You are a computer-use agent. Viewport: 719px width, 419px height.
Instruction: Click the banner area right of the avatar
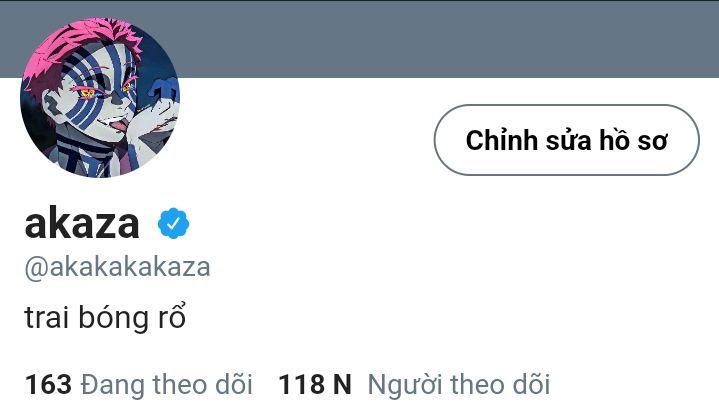(449, 39)
